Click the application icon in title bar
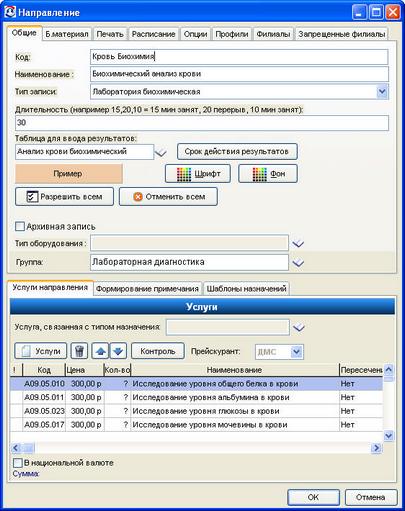The height and width of the screenshot is (511, 405). click(x=10, y=12)
